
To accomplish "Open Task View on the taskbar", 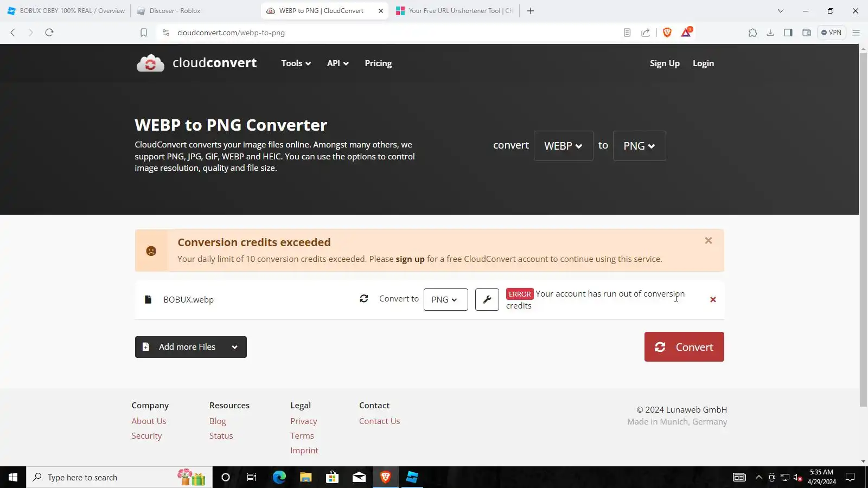I will 252,477.
